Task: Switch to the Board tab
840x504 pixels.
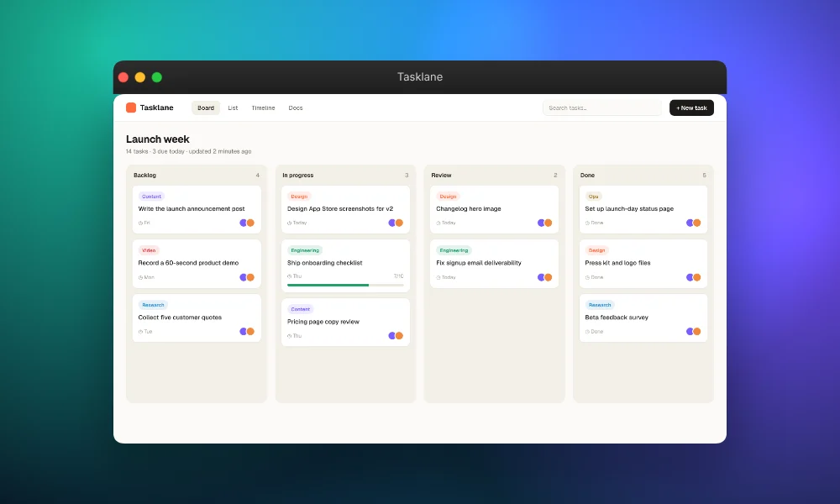Action: tap(206, 108)
